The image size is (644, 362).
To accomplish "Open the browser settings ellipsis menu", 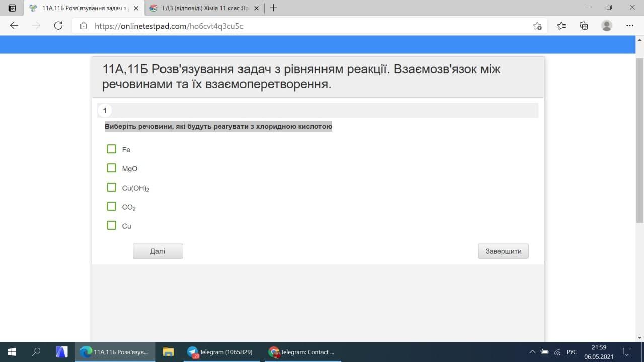I will tap(630, 26).
